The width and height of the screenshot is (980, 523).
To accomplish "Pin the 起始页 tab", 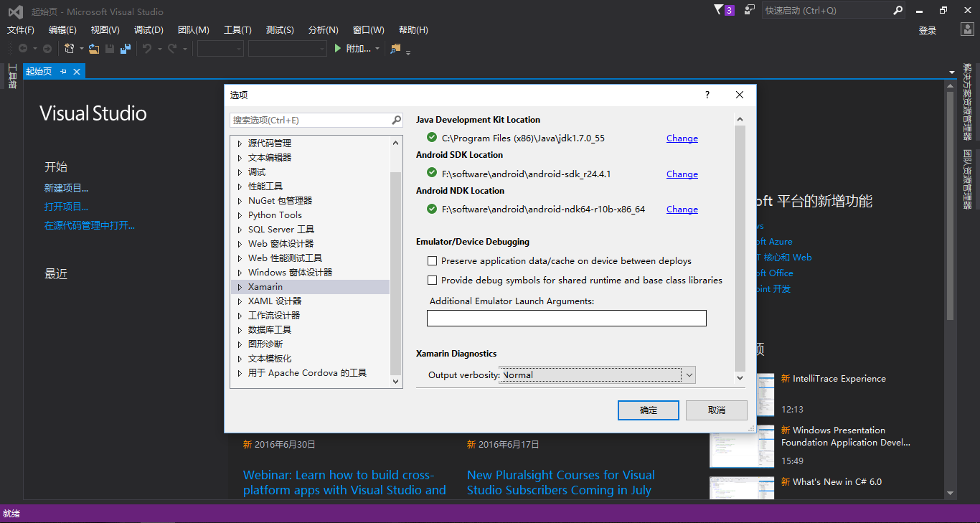I will [x=63, y=71].
